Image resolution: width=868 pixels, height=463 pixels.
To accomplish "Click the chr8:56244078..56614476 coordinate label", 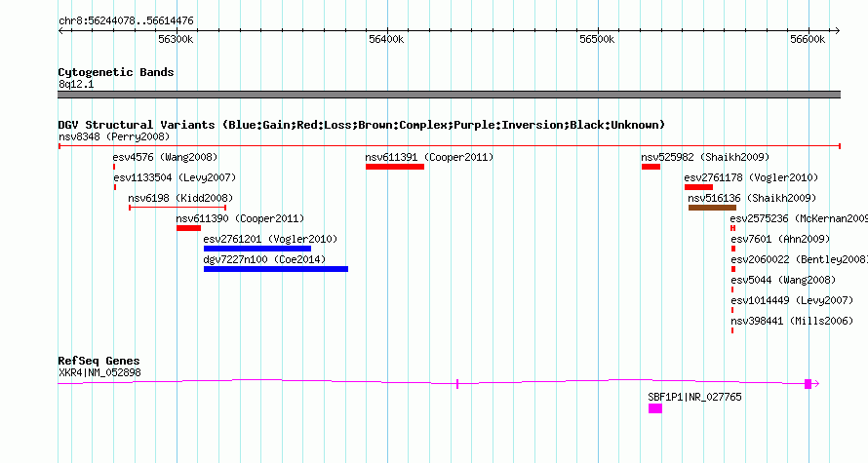I will [126, 21].
